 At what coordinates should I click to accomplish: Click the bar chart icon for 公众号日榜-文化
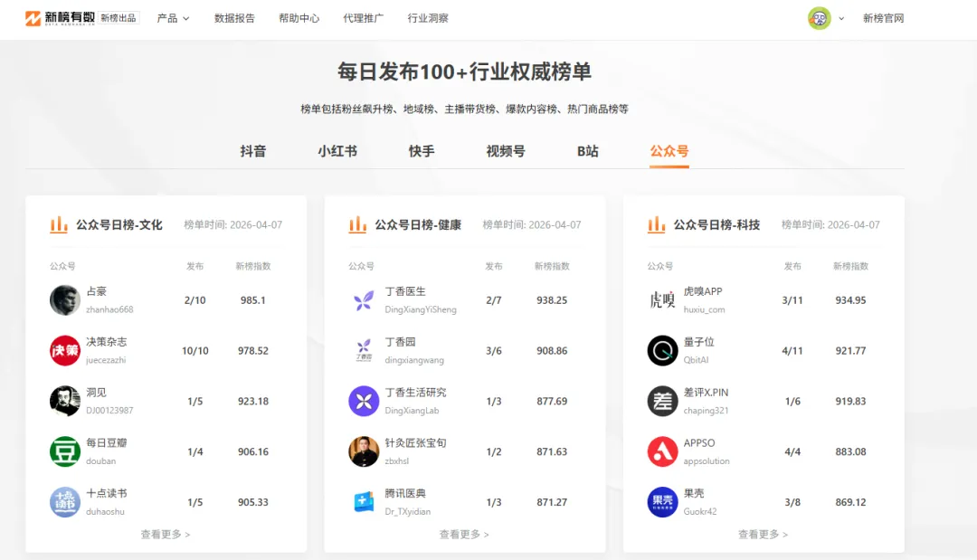pyautogui.click(x=59, y=224)
